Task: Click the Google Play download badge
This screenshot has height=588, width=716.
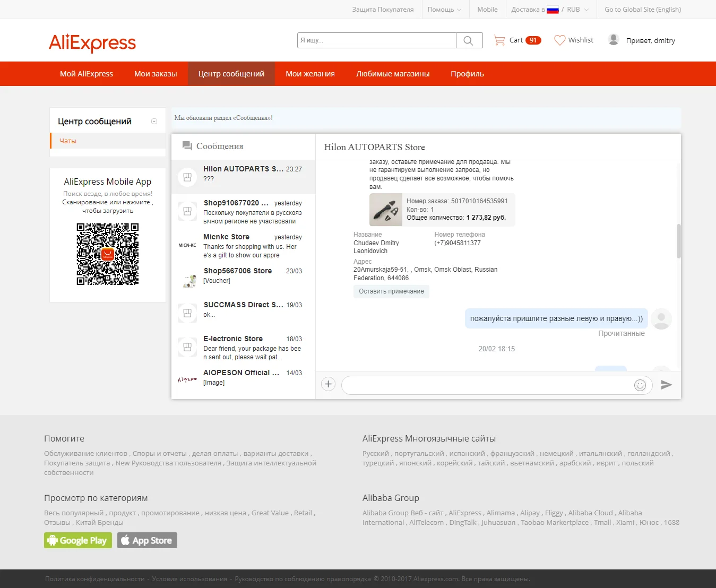Action: coord(78,540)
